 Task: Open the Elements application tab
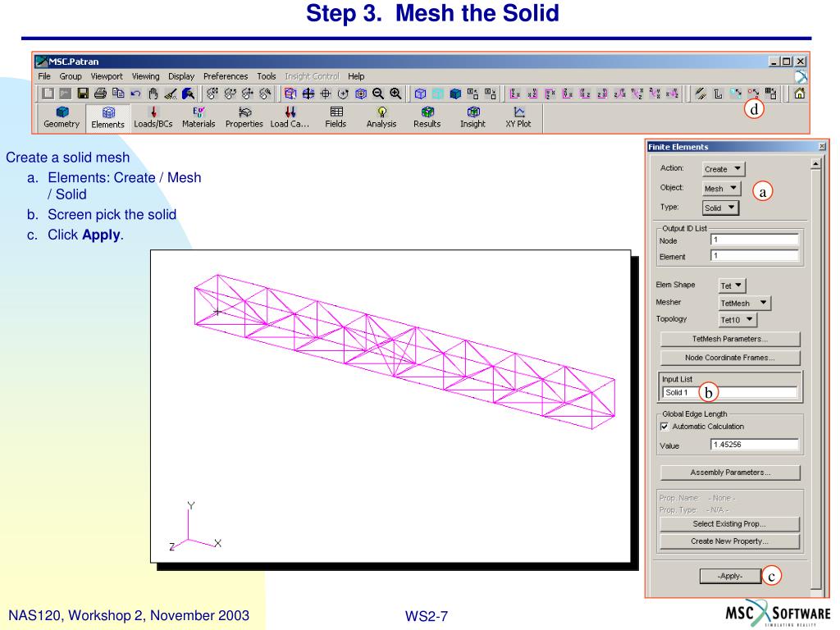click(107, 117)
